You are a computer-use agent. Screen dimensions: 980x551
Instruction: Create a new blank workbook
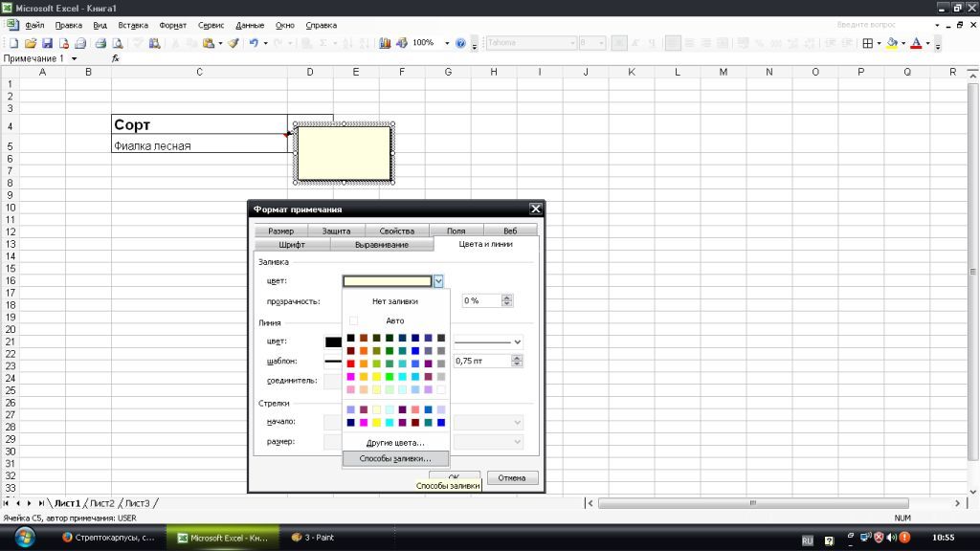tap(14, 43)
